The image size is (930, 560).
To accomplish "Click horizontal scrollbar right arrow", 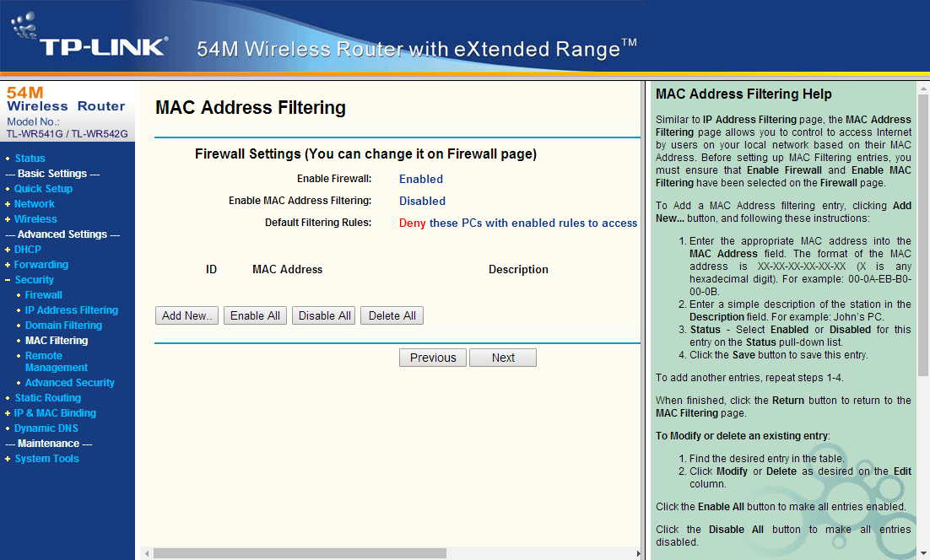I will [638, 553].
